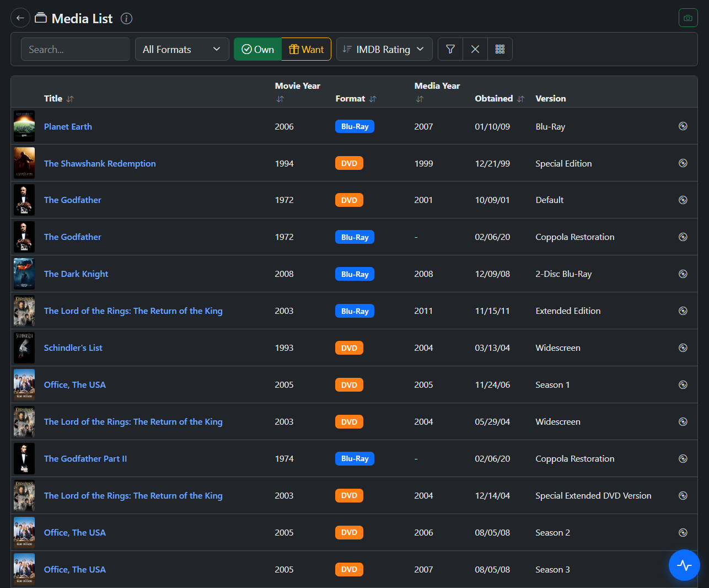Switch to grid view icon

(x=500, y=49)
